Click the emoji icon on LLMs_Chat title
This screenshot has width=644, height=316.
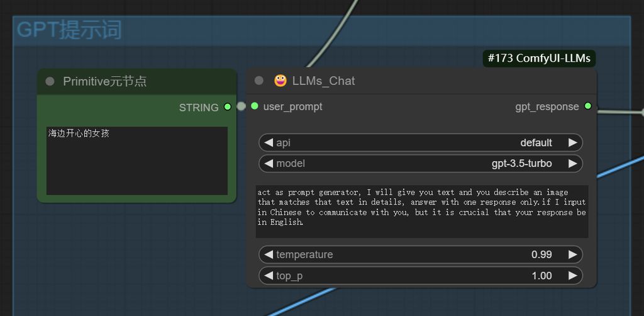click(280, 81)
